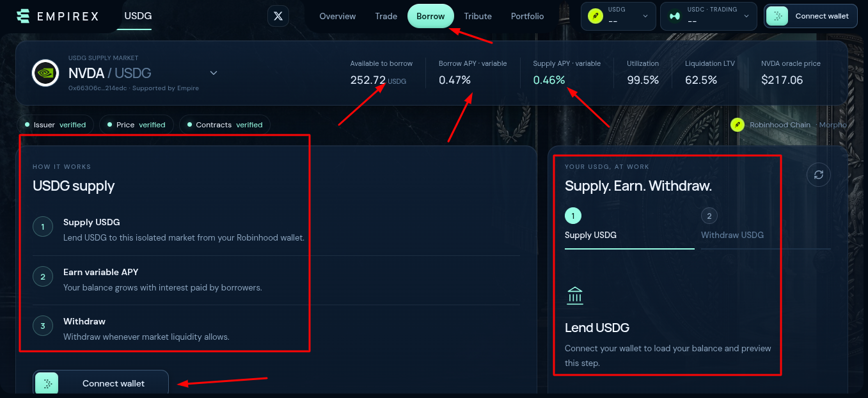Click the Contracts verified badge
The image size is (868, 398).
pyautogui.click(x=225, y=125)
